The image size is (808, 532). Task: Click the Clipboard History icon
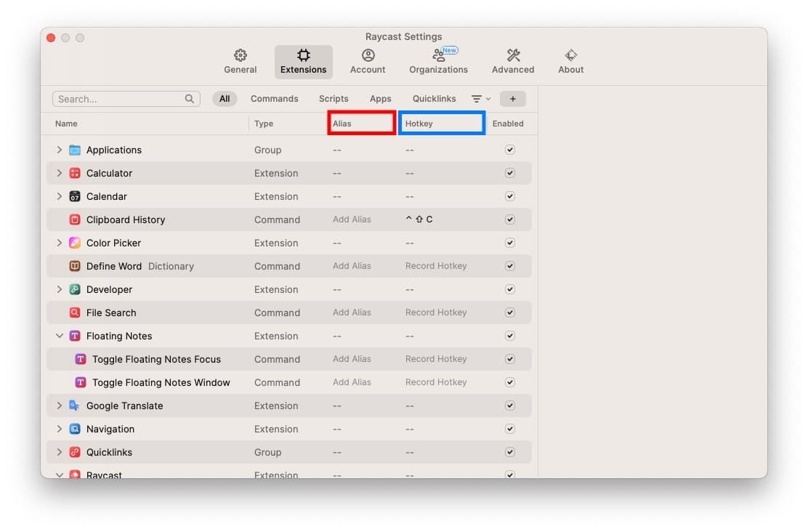coord(75,219)
